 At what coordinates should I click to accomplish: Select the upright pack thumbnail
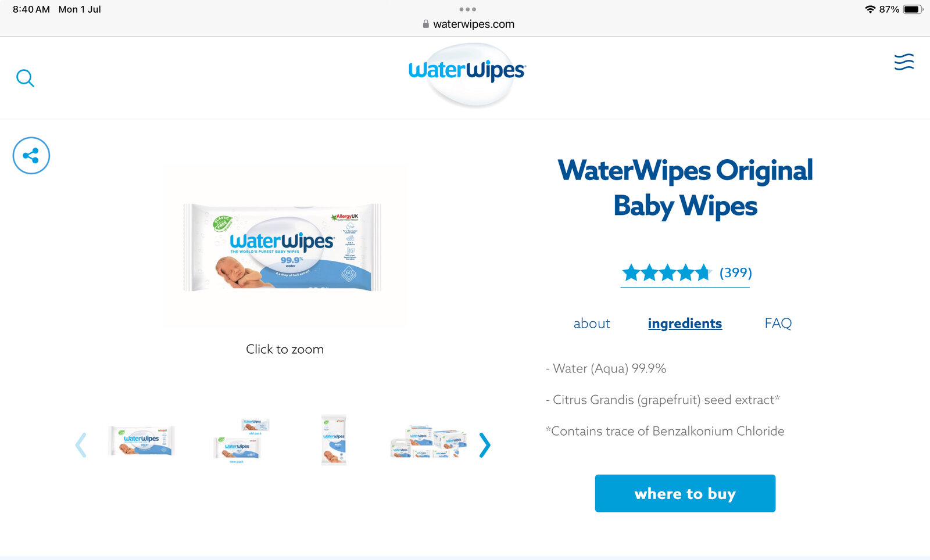click(x=334, y=440)
